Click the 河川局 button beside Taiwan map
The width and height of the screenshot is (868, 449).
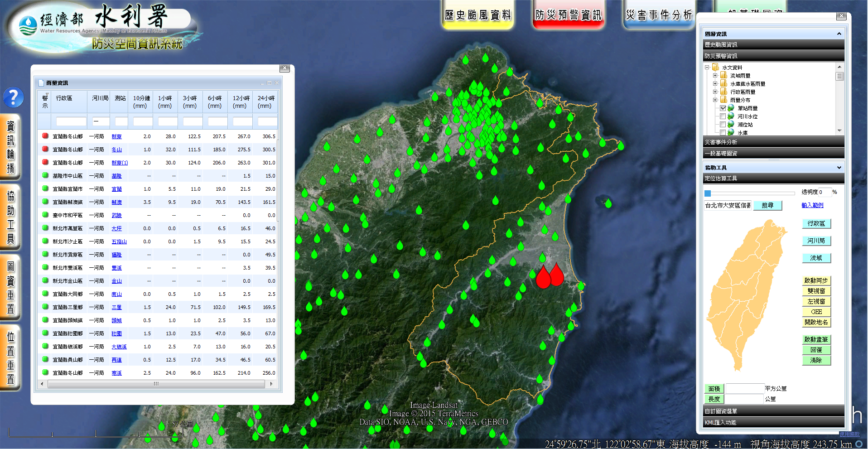click(x=816, y=241)
